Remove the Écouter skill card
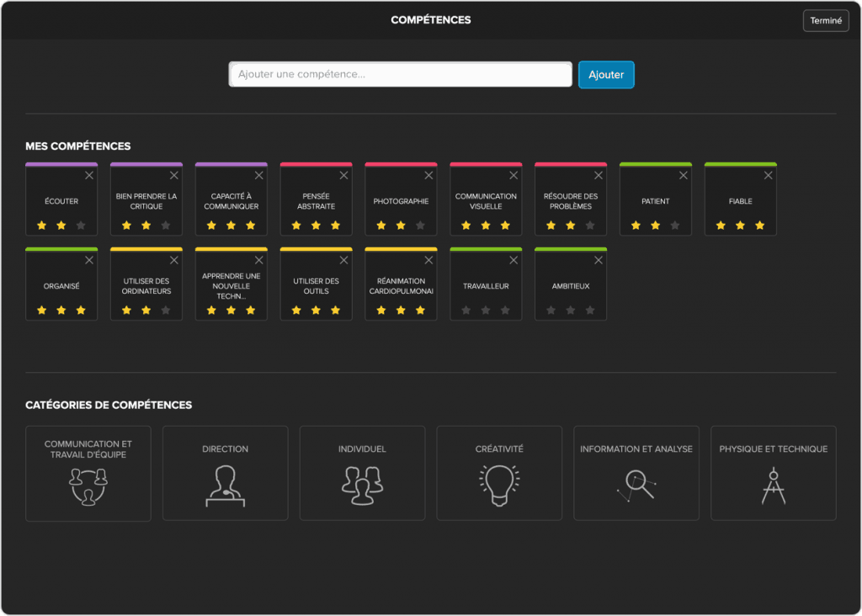This screenshot has width=862, height=616. pos(89,176)
